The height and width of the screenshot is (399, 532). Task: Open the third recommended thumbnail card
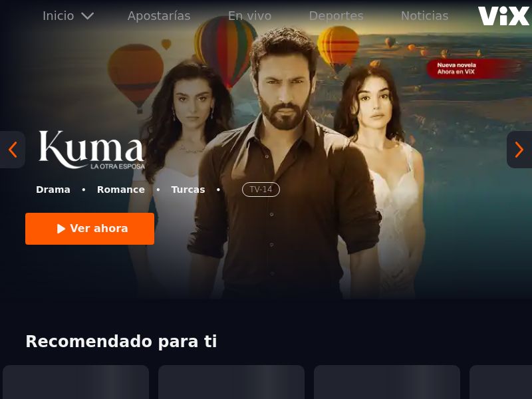pos(387,382)
